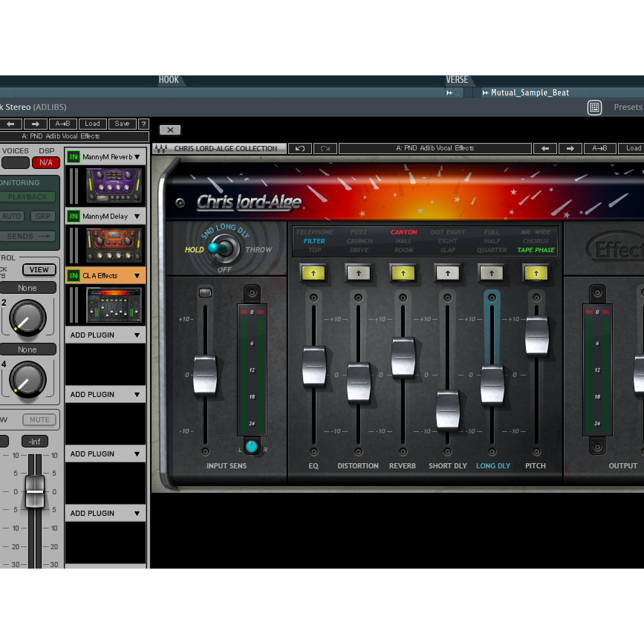This screenshot has height=644, width=644.
Task: Toggle IN bypass for MannyM Reverb
Action: (x=74, y=157)
